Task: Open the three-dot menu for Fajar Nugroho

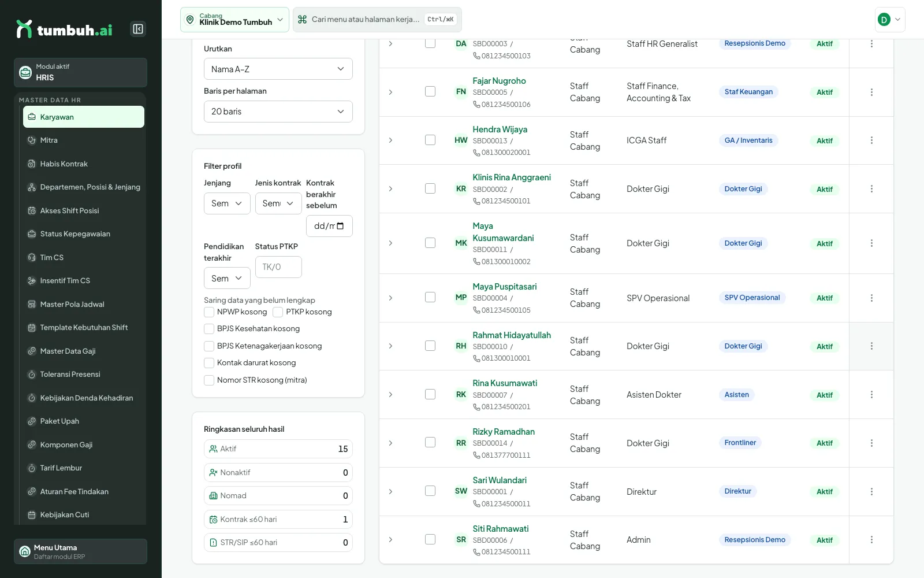Action: pos(871,92)
